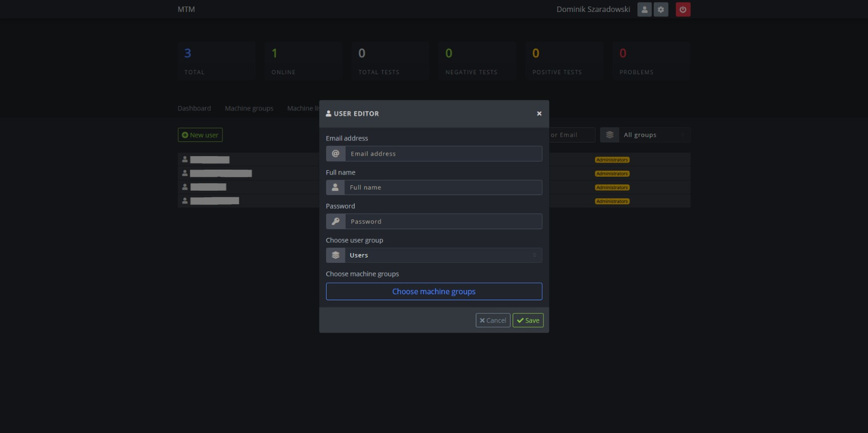Open the All groups filter dropdown

pos(654,135)
